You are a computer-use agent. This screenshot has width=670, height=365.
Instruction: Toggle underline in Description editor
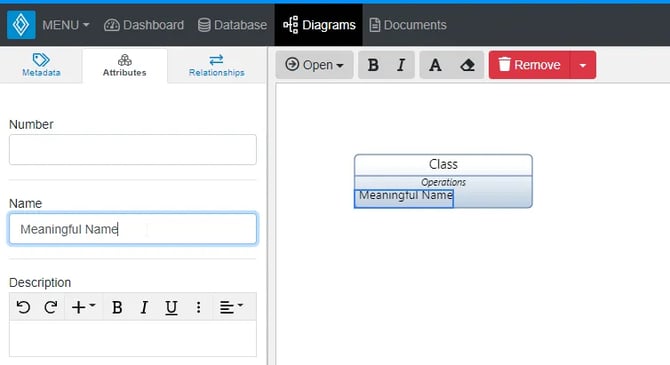click(x=171, y=307)
